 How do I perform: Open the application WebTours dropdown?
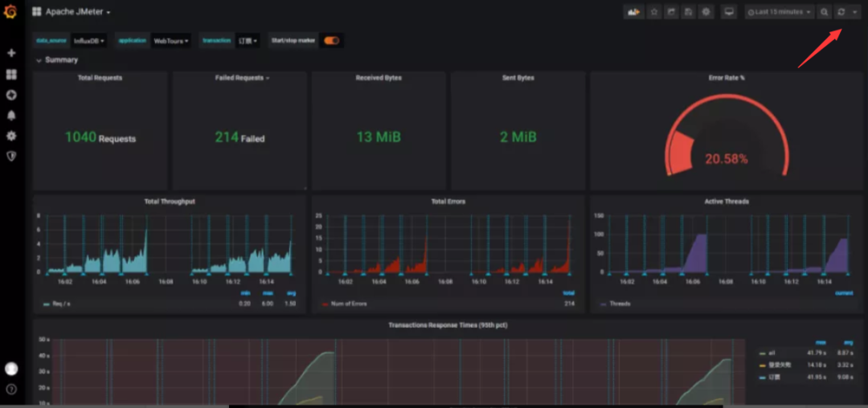click(x=170, y=41)
